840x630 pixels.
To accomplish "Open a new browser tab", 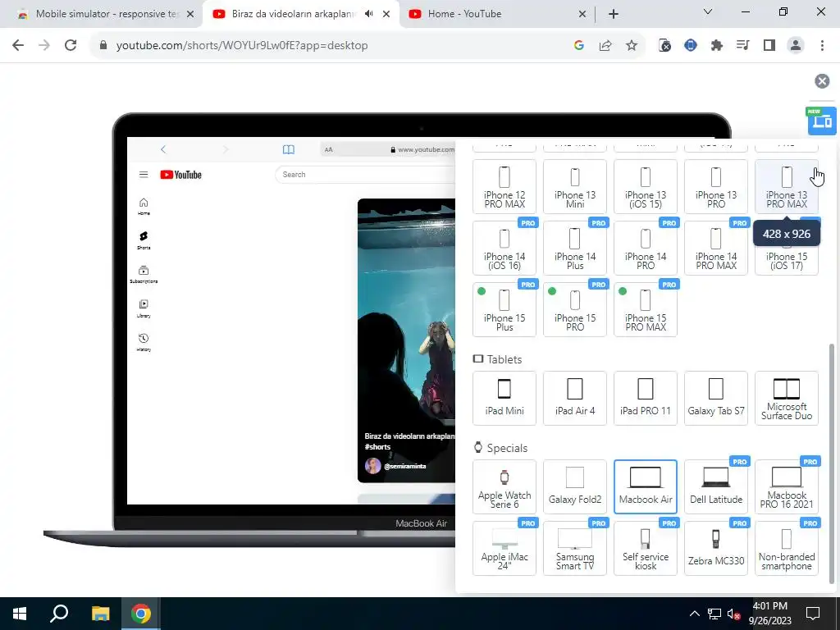I will (x=614, y=15).
